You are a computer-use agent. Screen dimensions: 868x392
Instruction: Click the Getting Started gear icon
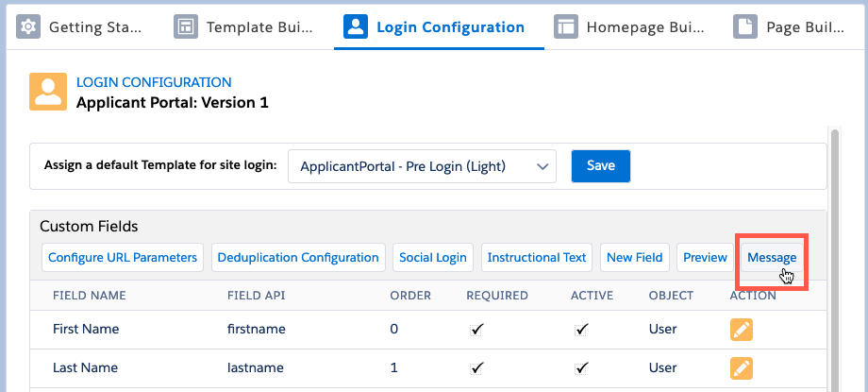(29, 26)
